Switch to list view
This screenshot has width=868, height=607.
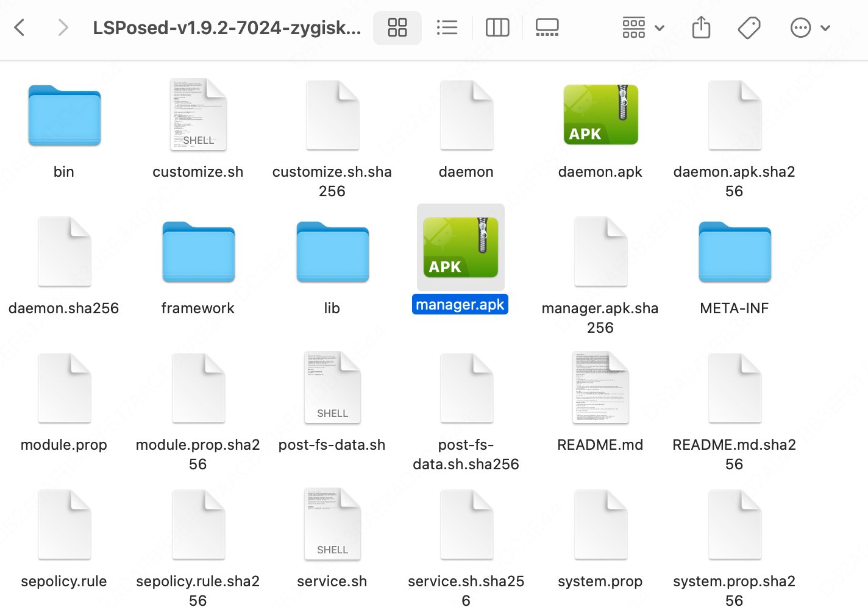(x=447, y=27)
